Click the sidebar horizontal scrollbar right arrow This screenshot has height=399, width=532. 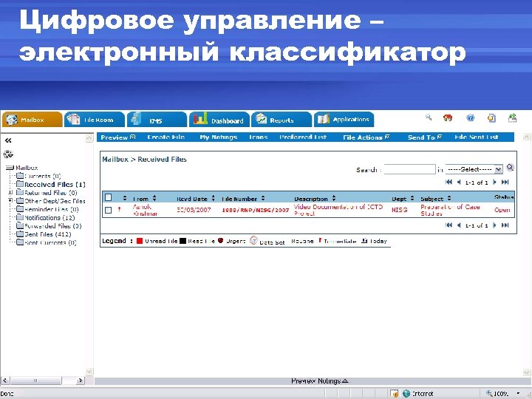pyautogui.click(x=81, y=381)
